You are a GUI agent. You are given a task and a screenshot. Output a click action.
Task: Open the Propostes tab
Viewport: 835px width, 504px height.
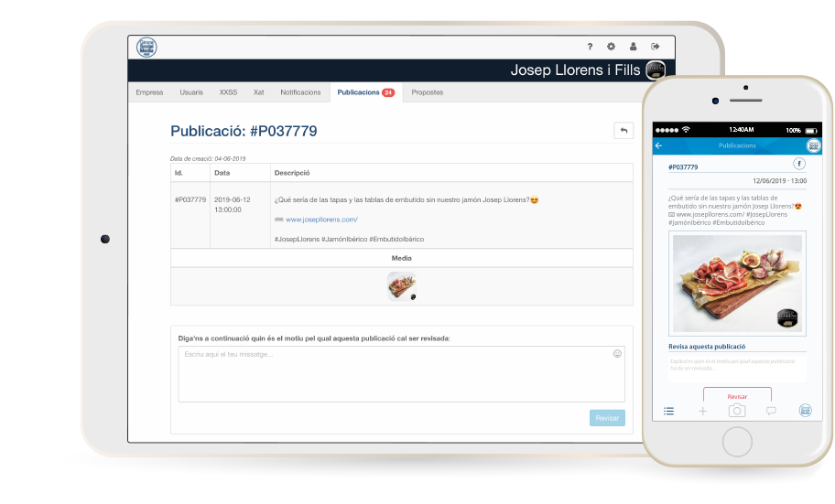click(427, 92)
